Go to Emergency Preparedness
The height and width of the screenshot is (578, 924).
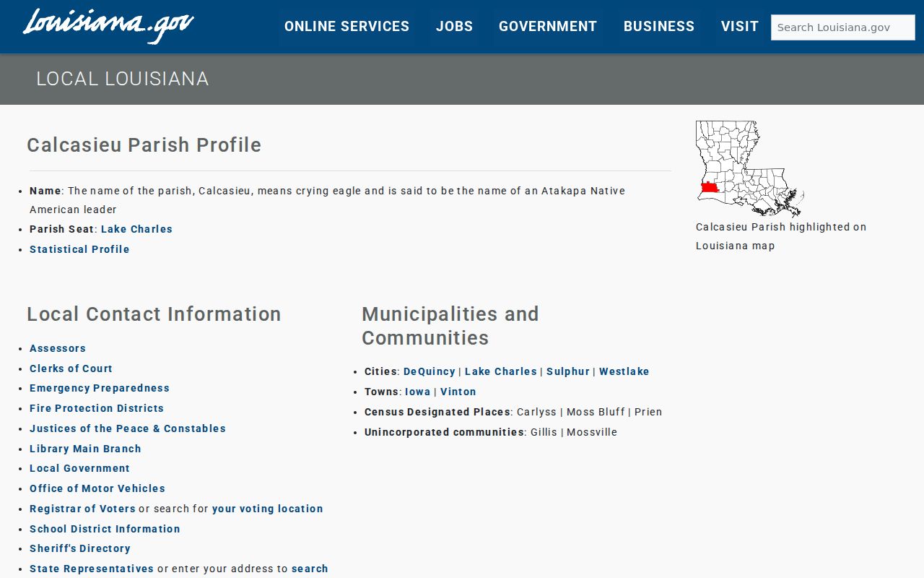click(100, 388)
